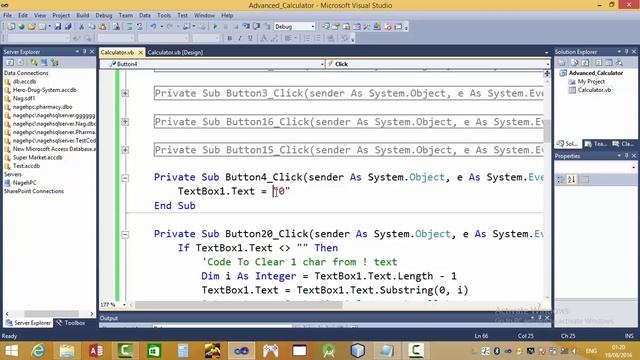Open the File menu
The height and width of the screenshot is (360, 640).
(x=7, y=15)
